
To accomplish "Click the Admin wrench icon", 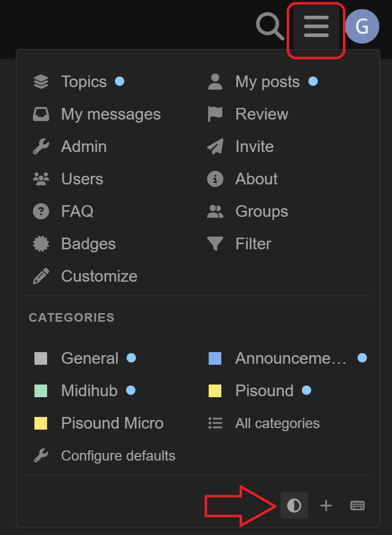I will [x=41, y=146].
